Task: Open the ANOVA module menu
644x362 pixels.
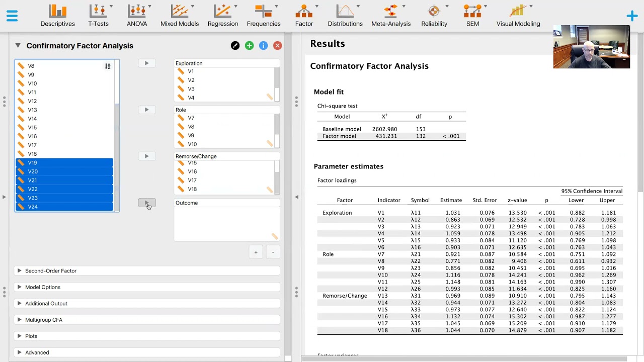Action: coord(137,16)
